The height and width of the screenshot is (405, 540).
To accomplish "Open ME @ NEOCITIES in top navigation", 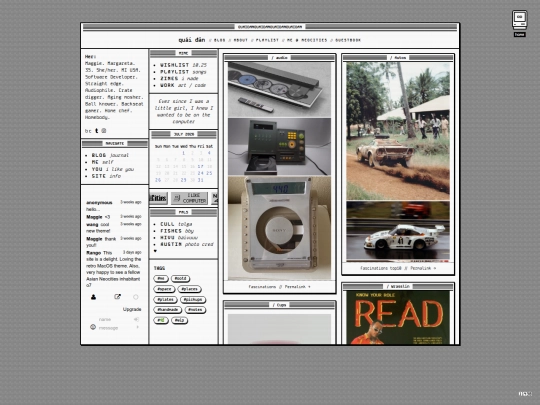I will coord(307,40).
